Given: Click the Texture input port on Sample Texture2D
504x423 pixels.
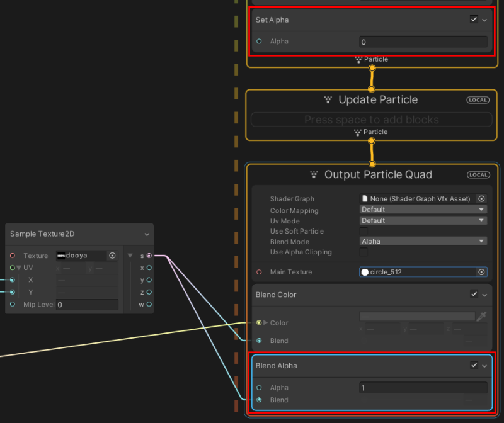Looking at the screenshot, I should [13, 256].
